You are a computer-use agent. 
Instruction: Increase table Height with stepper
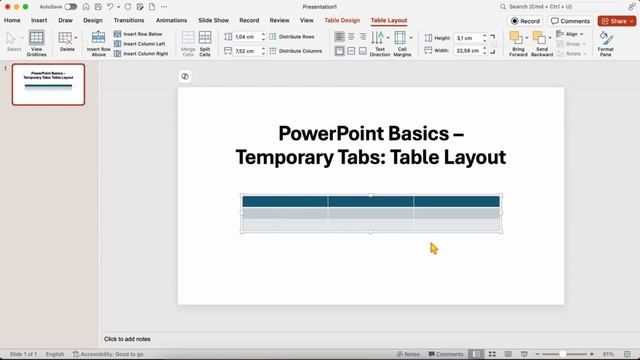click(484, 36)
